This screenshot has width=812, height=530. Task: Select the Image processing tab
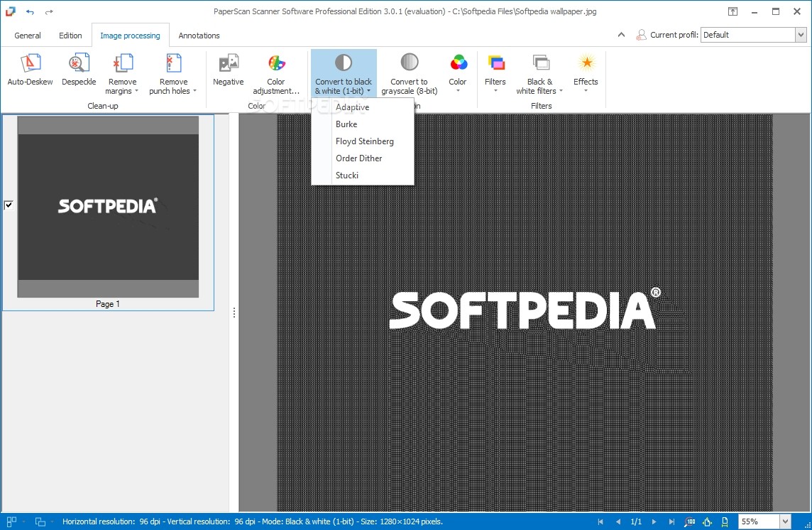[130, 36]
